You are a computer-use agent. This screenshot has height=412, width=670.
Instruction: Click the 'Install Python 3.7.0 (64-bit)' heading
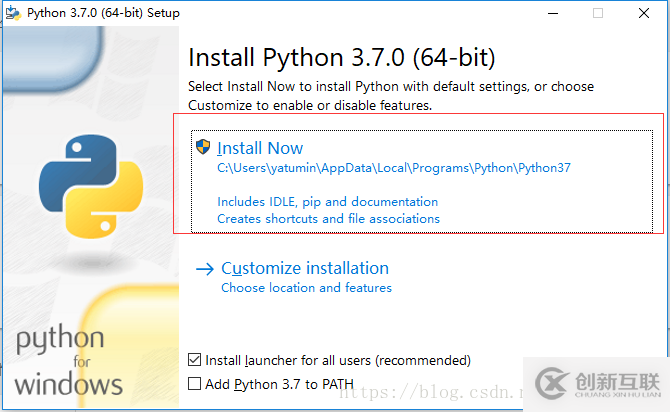tap(341, 56)
